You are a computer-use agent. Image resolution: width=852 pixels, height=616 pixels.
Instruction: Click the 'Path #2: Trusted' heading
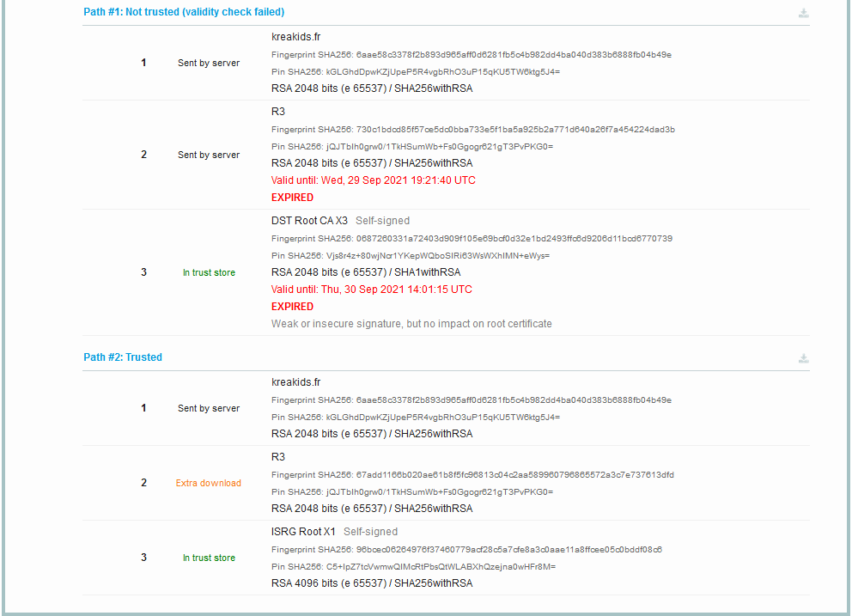(123, 357)
